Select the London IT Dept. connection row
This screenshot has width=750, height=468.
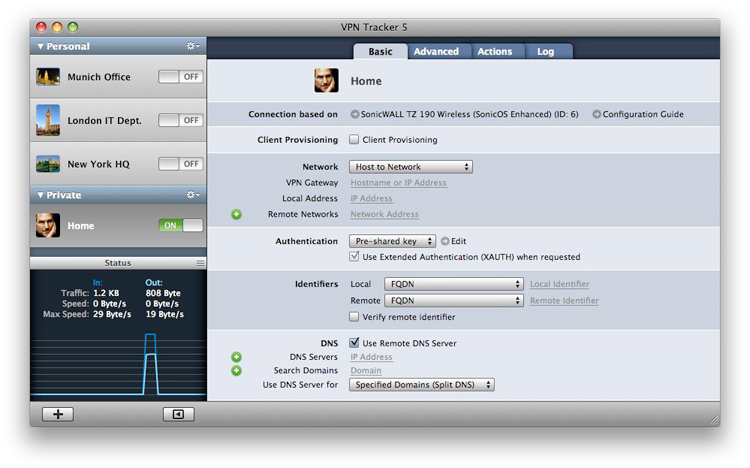point(118,120)
